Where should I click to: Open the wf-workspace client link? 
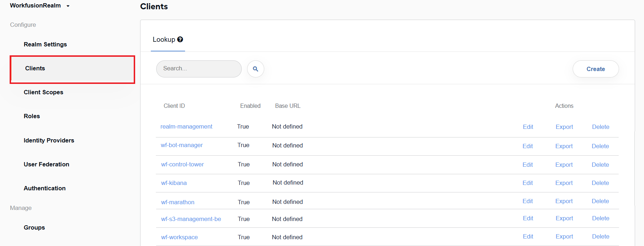[179, 237]
